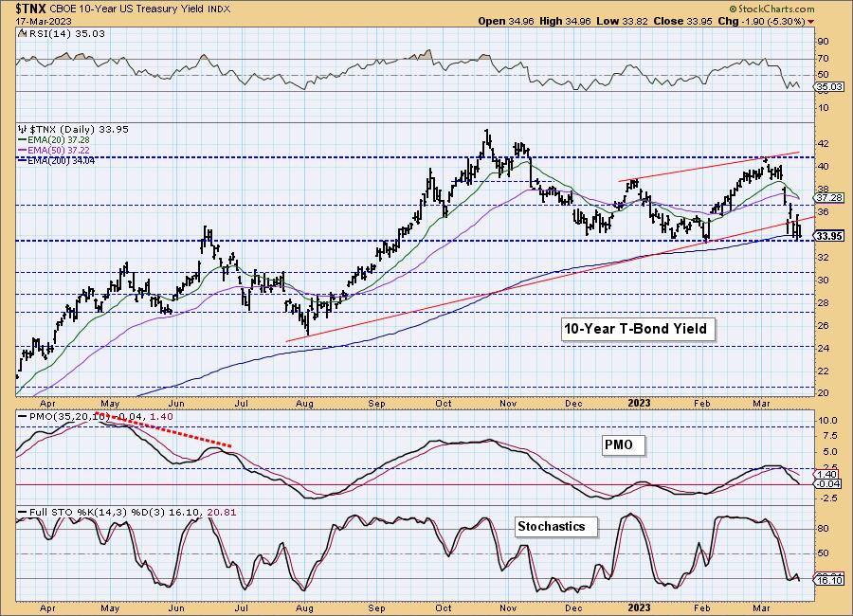Click the 90 label on the RSI axis
Image resolution: width=853 pixels, height=616 pixels.
[x=823, y=42]
